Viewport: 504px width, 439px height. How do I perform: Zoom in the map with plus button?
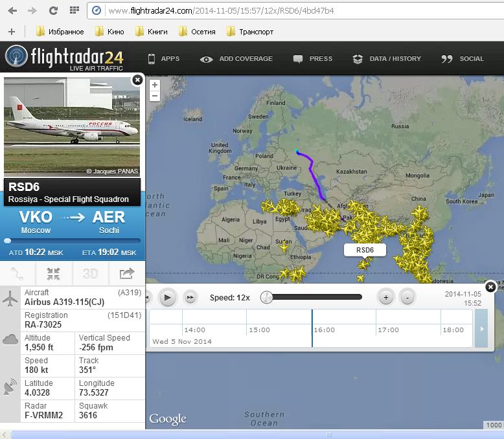coord(155,85)
